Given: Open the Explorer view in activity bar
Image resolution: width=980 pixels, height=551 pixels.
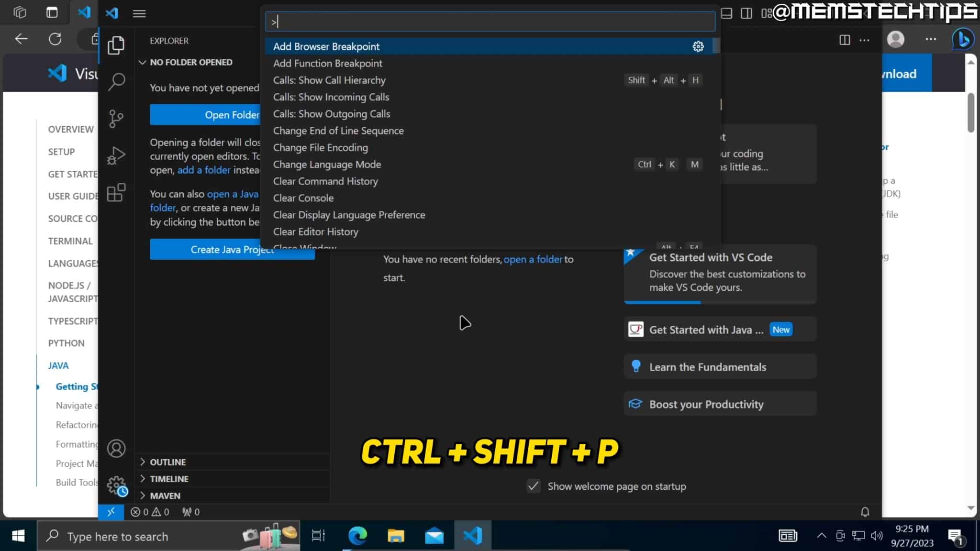Looking at the screenshot, I should point(116,45).
